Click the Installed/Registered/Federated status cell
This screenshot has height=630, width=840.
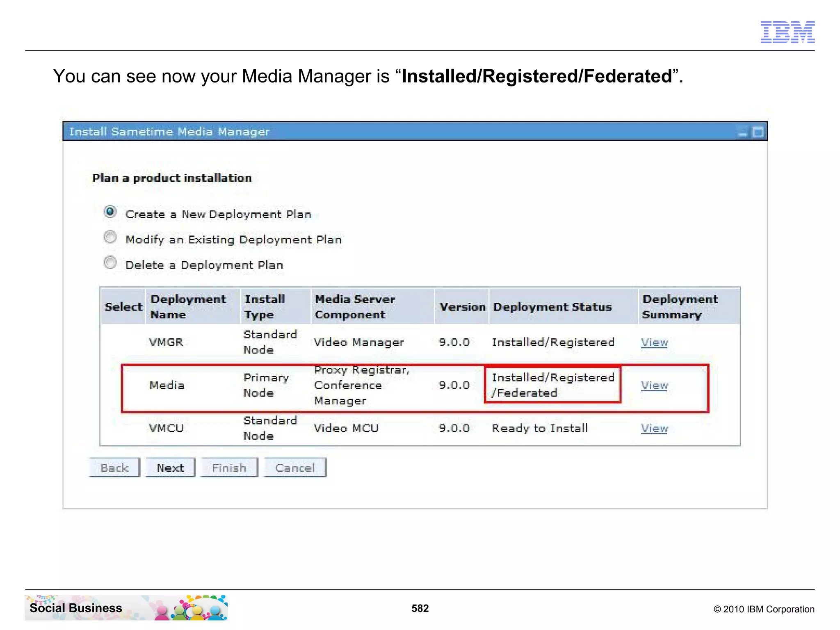553,385
